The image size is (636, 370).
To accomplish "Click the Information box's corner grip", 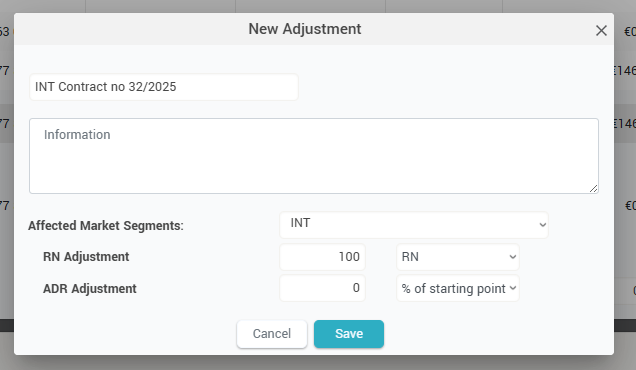I will tap(593, 189).
